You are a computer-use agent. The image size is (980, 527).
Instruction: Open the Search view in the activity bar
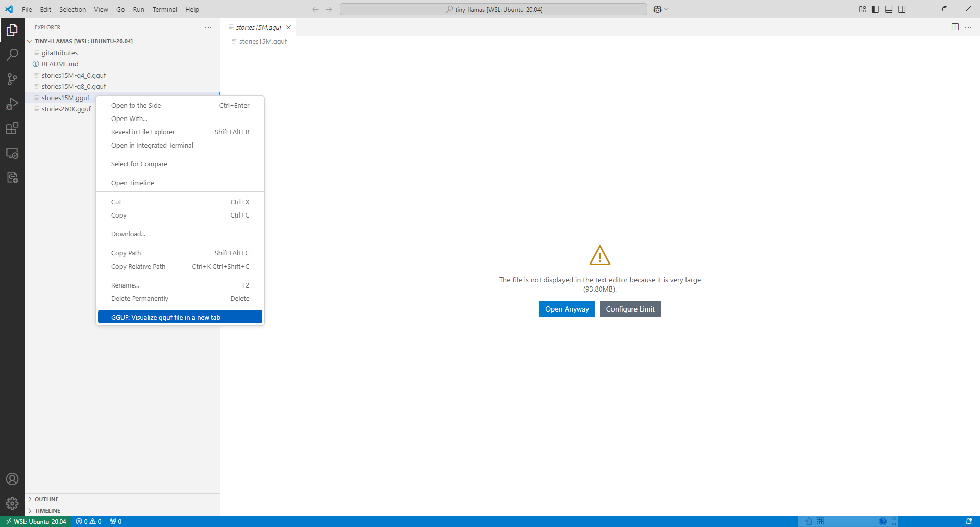click(x=12, y=55)
